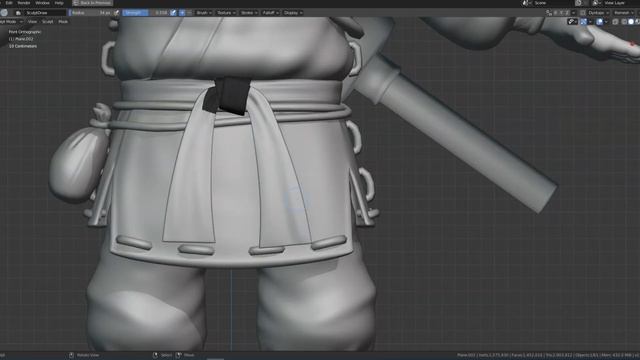The height and width of the screenshot is (360, 640).
Task: Open the viewport Sculpt menu
Action: [x=48, y=21]
